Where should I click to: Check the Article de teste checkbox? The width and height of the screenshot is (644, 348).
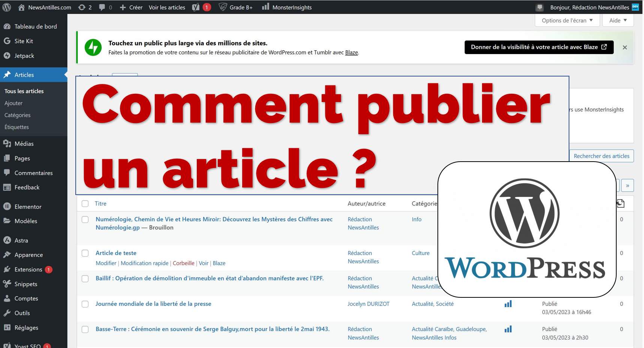point(85,253)
